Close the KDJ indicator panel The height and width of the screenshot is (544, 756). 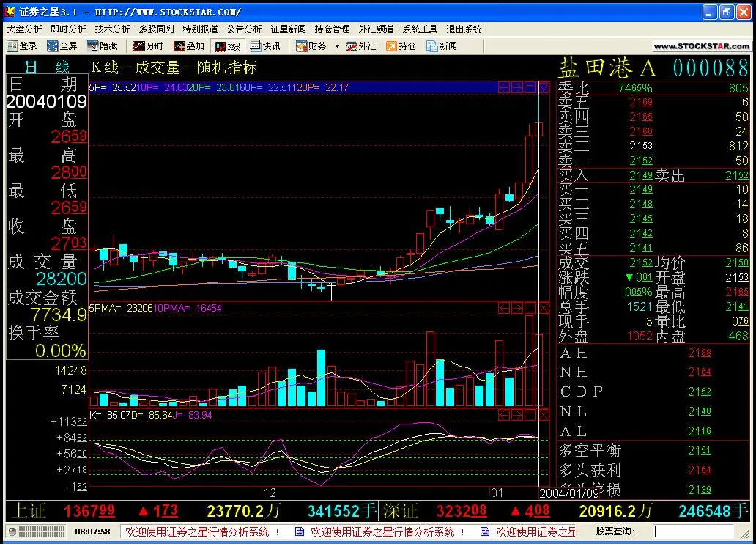544,415
